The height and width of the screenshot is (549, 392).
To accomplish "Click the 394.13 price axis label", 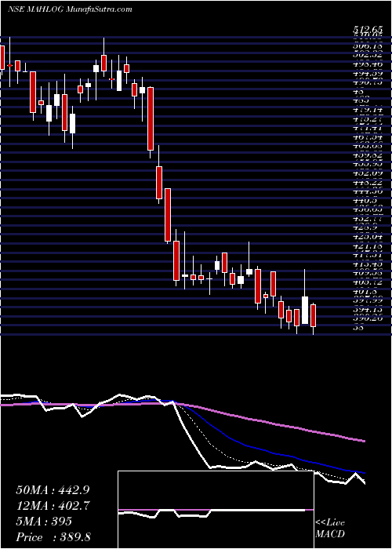I will pyautogui.click(x=367, y=310).
